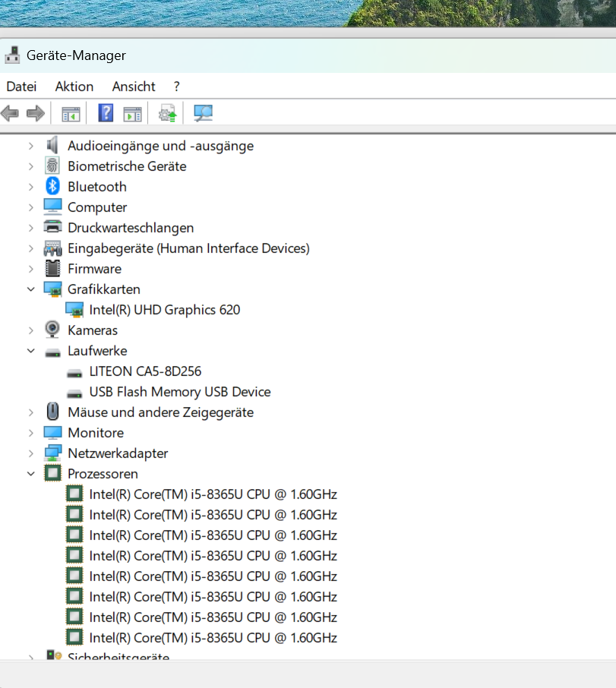Click the mouse icon of Mäuse category
The image size is (616, 688).
point(52,412)
